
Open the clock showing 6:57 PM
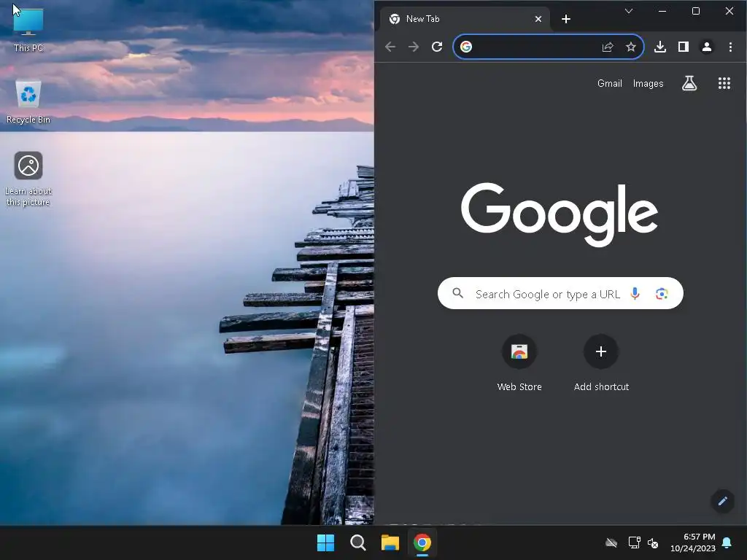pyautogui.click(x=693, y=542)
